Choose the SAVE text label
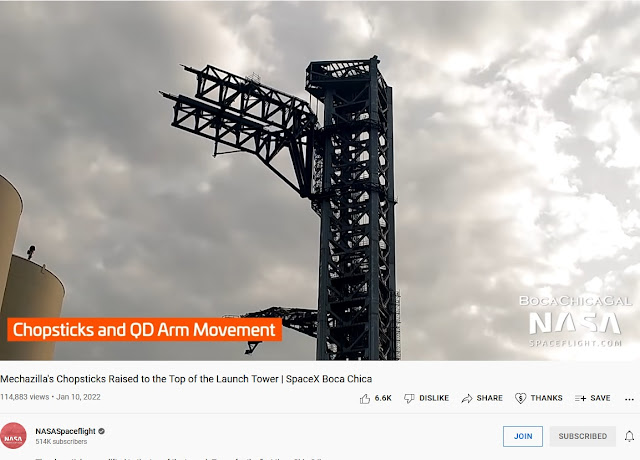640x460 pixels. point(600,398)
